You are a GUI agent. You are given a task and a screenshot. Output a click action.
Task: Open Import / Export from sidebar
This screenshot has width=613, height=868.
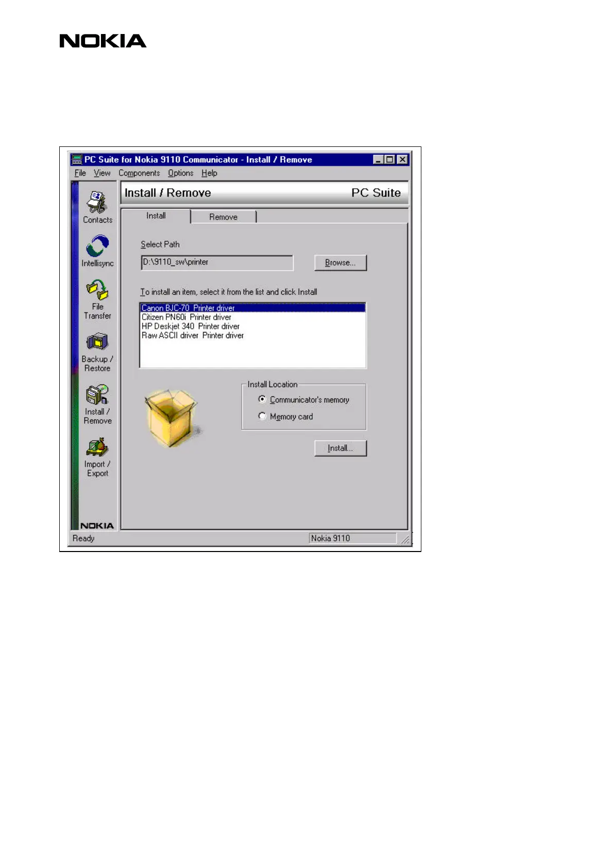pos(97,458)
